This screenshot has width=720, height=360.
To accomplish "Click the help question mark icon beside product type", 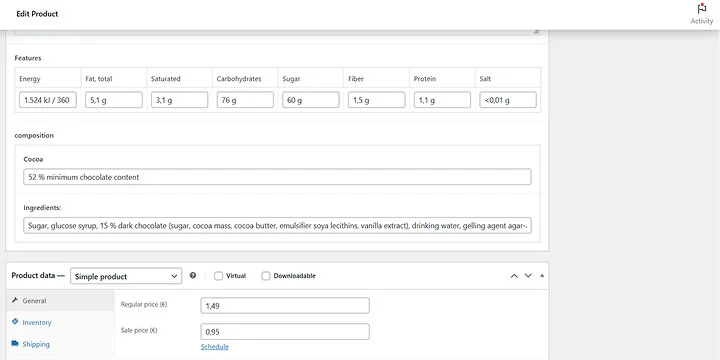I will (193, 276).
